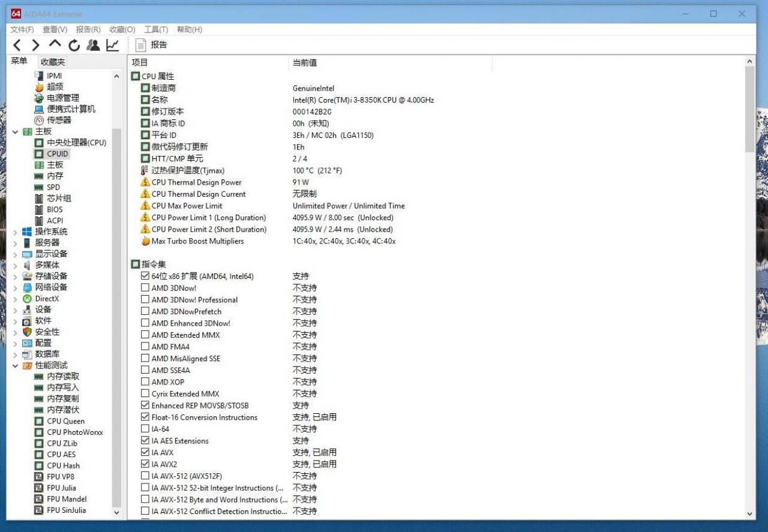Image resolution: width=768 pixels, height=532 pixels.
Task: Collapse the 主板 tree node
Action: pos(15,131)
